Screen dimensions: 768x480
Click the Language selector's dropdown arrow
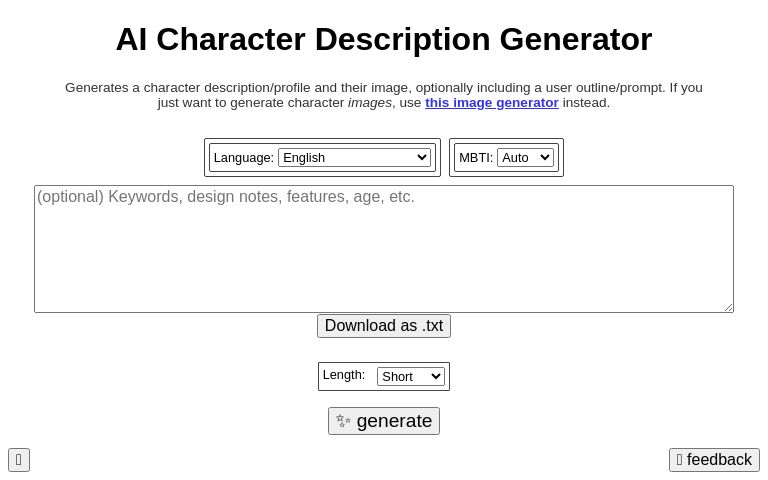coord(421,157)
